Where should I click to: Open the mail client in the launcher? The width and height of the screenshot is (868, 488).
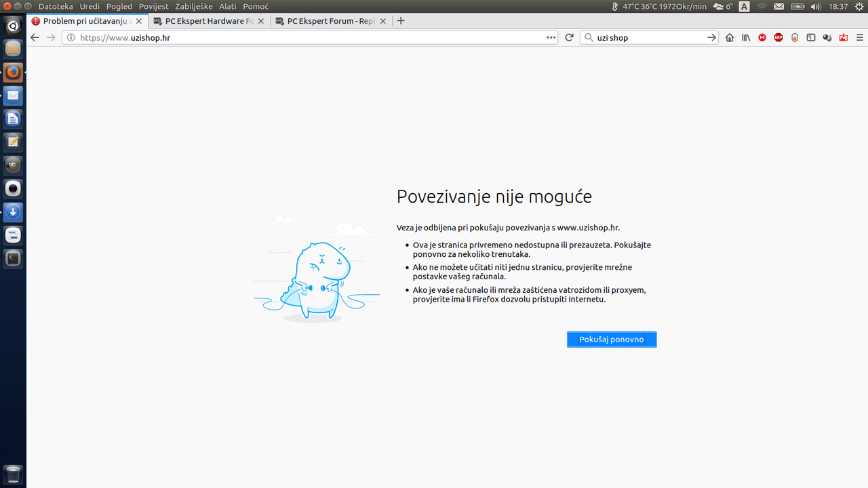coord(14,96)
